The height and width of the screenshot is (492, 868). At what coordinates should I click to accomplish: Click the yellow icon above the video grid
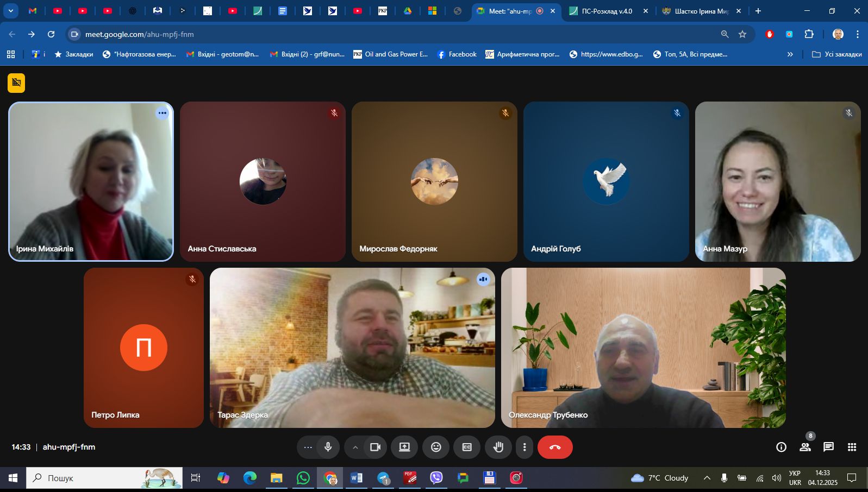[16, 83]
